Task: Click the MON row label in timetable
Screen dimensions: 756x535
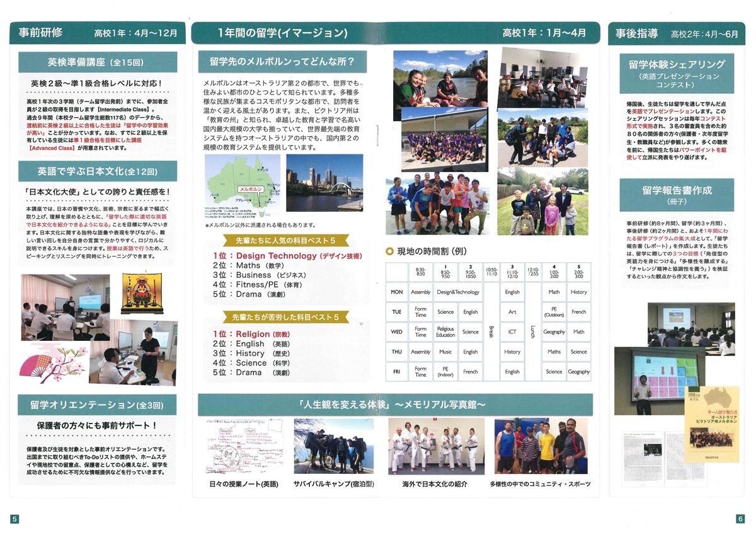Action: coord(397,292)
